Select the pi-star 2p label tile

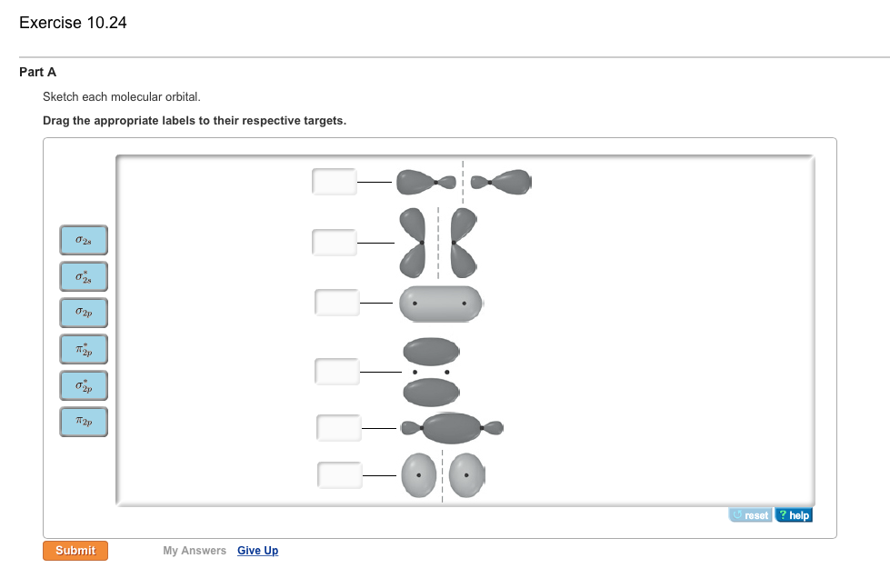tap(84, 349)
